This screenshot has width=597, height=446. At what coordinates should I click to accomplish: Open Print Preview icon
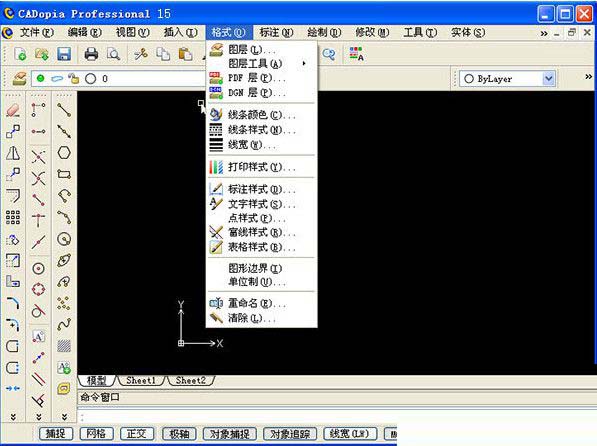click(113, 54)
